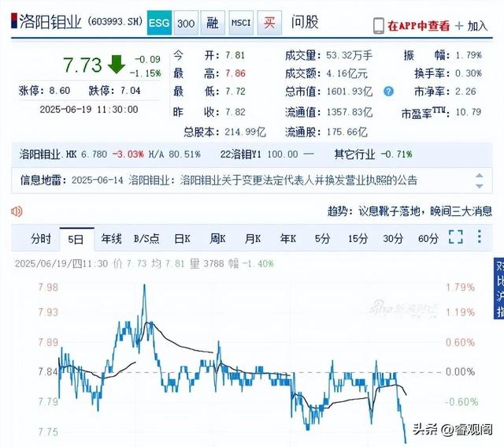The width and height of the screenshot is (504, 447).
Task: Click the 洛阳钼业 stock name title
Action: pyautogui.click(x=50, y=22)
